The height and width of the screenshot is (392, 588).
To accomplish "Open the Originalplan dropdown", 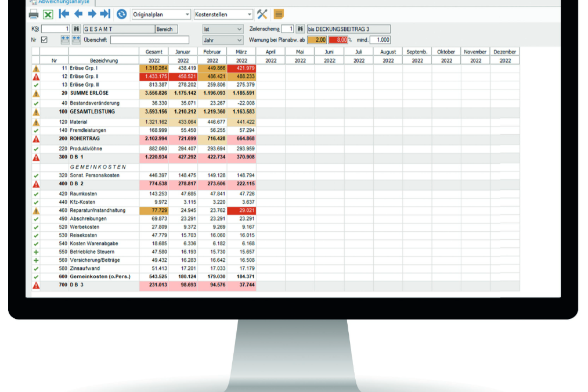I will pos(161,14).
